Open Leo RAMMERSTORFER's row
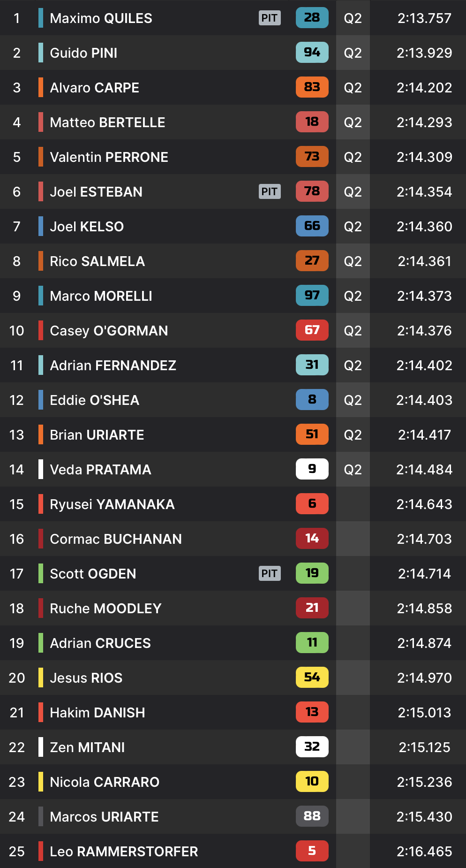Screen dimensions: 466x868 (124, 852)
